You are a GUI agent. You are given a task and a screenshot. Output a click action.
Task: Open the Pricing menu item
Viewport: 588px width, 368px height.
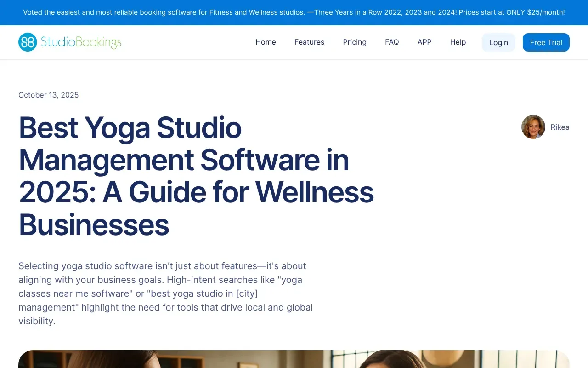[x=355, y=42]
